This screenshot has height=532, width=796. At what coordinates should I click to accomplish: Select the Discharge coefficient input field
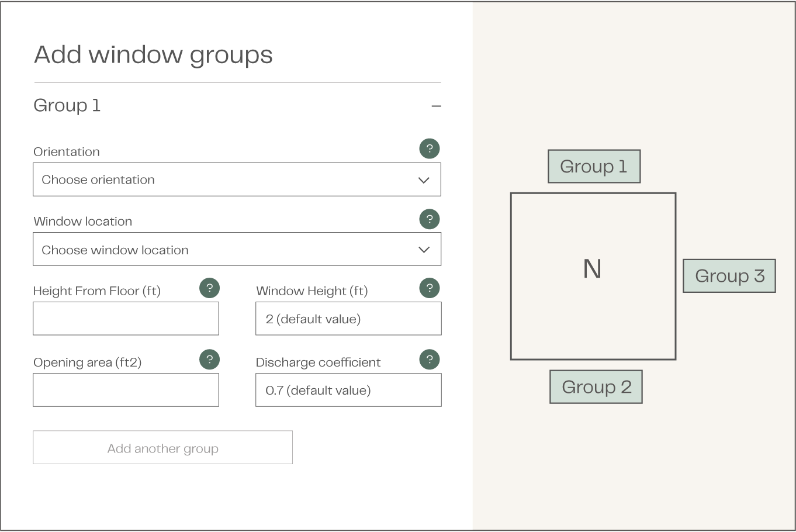point(348,390)
